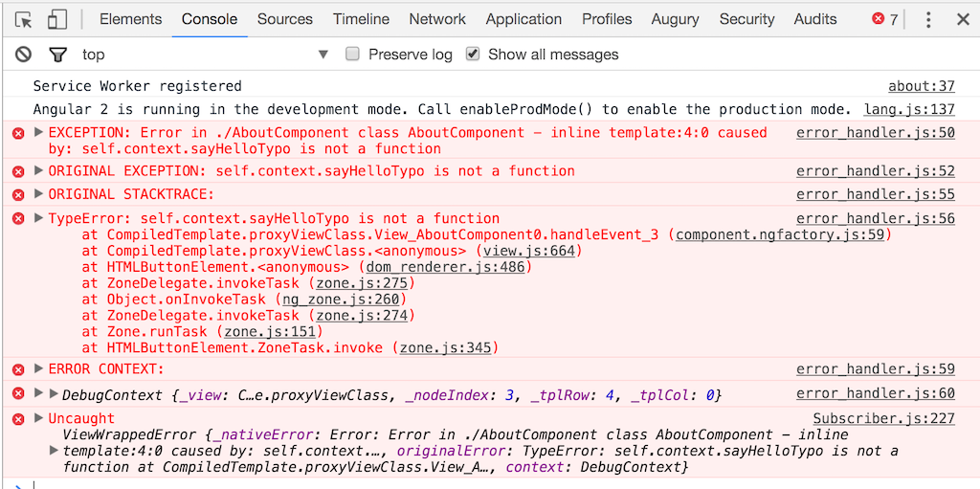
Task: Open the Network tab
Action: click(437, 19)
